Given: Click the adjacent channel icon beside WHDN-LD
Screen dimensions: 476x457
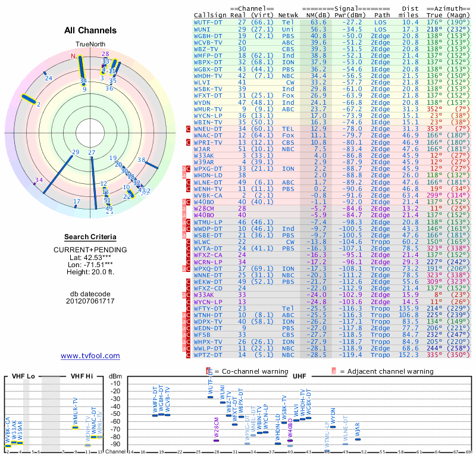Looking at the screenshot, I should tap(184, 176).
